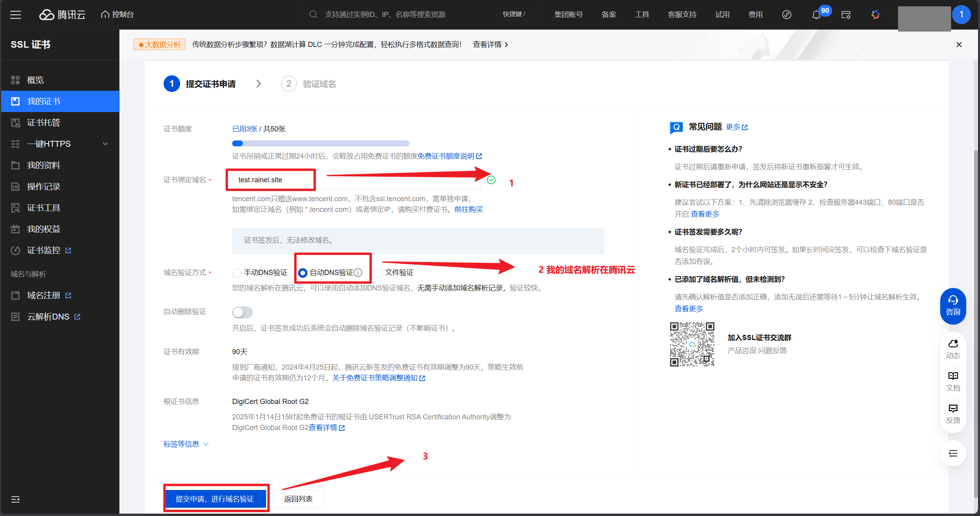This screenshot has height=516, width=980.
Task: Open the 动态 floating icon
Action: coord(953,349)
